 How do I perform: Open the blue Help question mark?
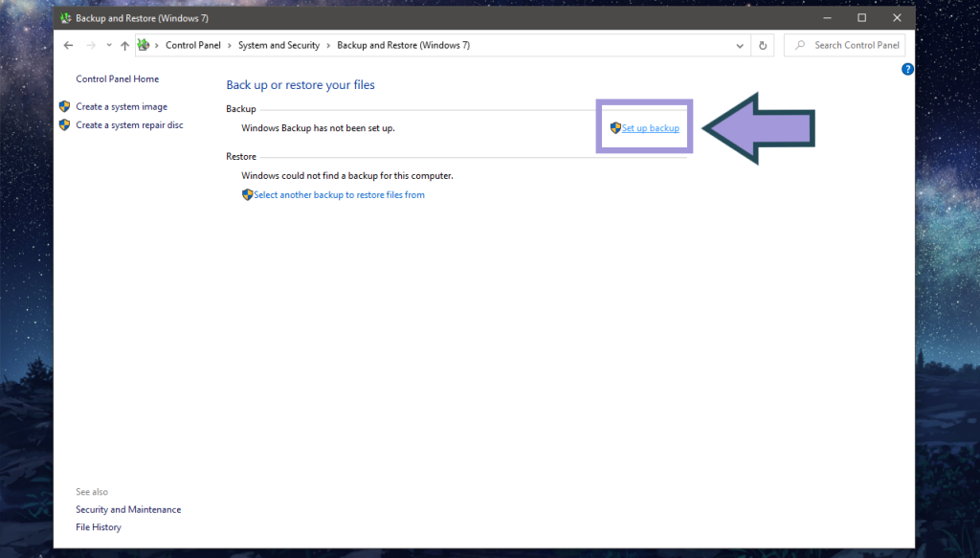tap(907, 68)
